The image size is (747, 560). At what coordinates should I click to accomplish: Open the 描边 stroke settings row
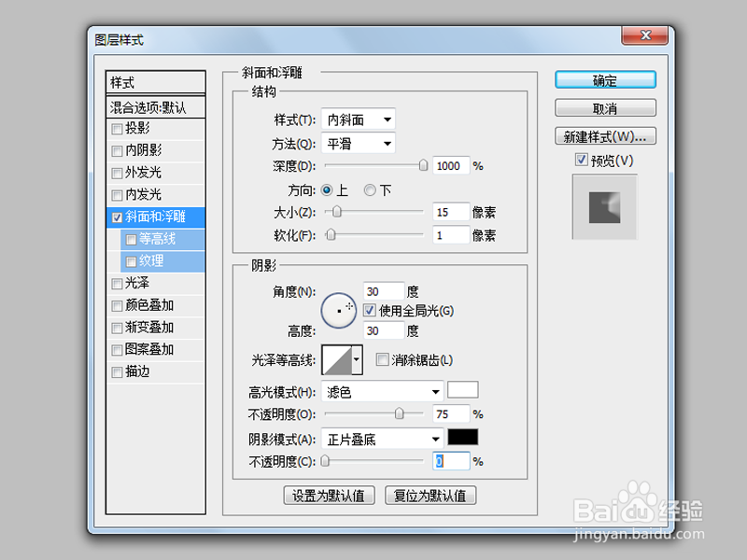point(156,371)
